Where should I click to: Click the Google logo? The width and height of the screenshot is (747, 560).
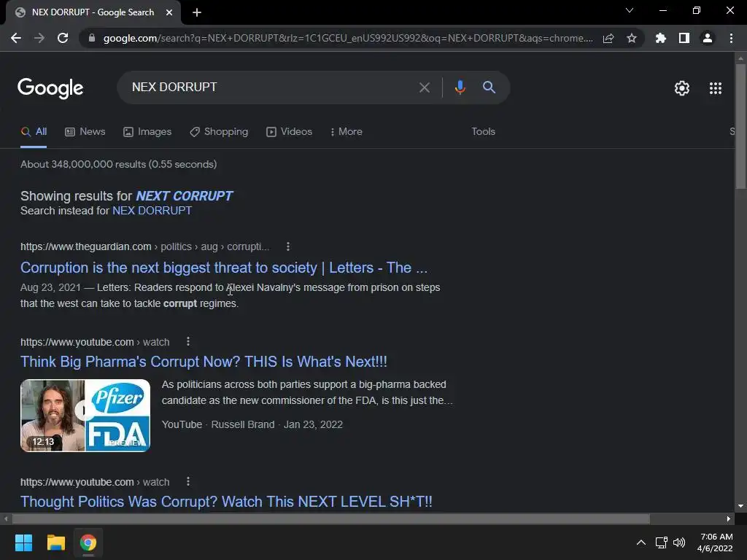(50, 88)
